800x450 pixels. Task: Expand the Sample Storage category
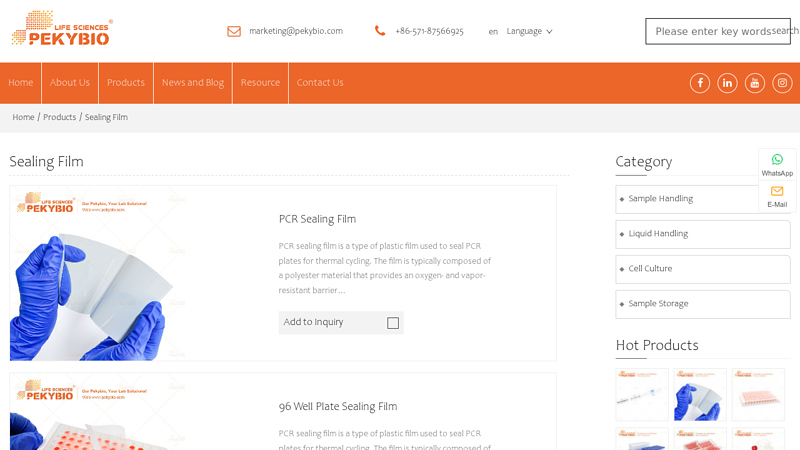(x=703, y=304)
